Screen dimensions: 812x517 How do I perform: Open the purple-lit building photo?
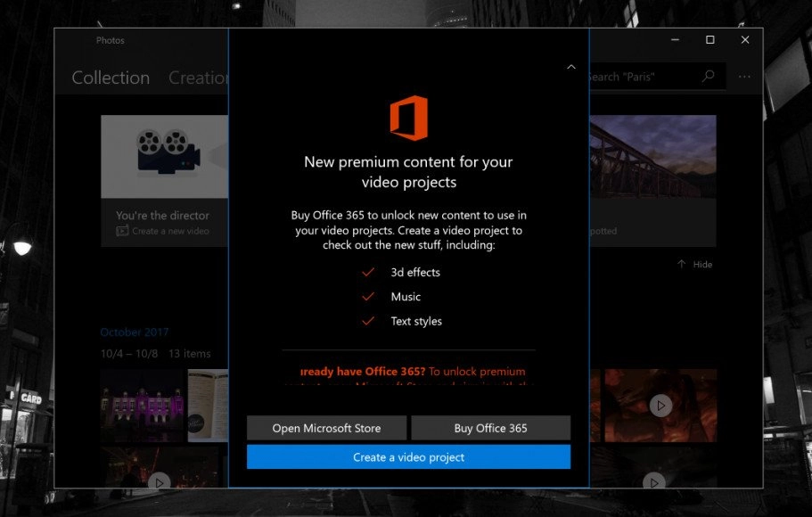tap(143, 405)
